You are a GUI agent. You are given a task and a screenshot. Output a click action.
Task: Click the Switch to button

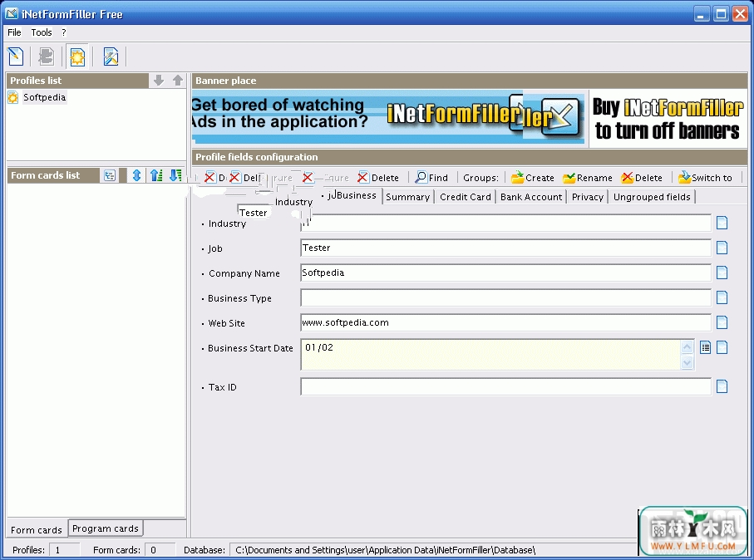point(706,178)
